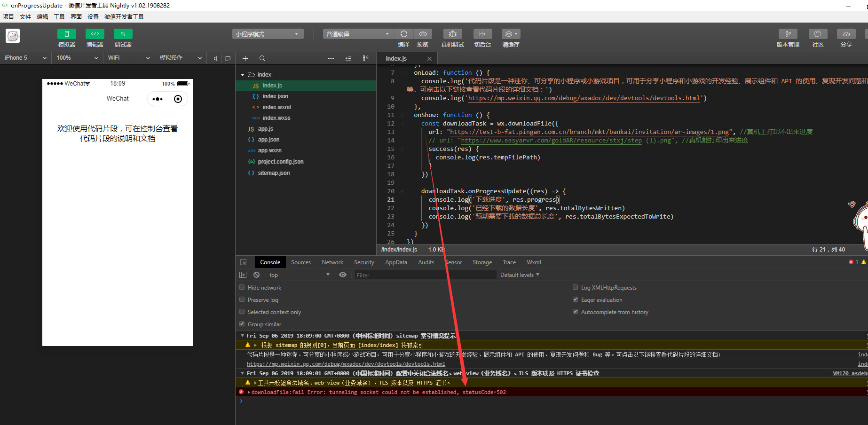Open the Default levels dropdown
Viewport: 868px width, 425px height.
(520, 275)
